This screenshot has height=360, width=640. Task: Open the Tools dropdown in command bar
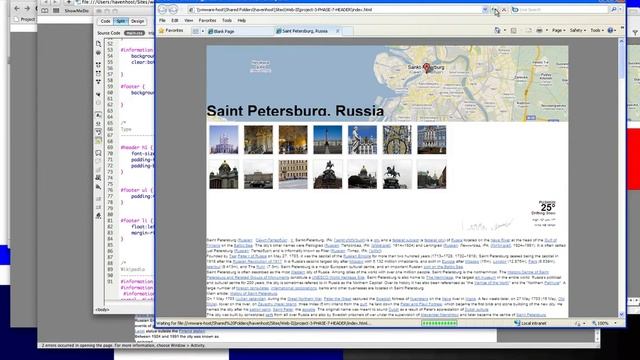point(597,30)
